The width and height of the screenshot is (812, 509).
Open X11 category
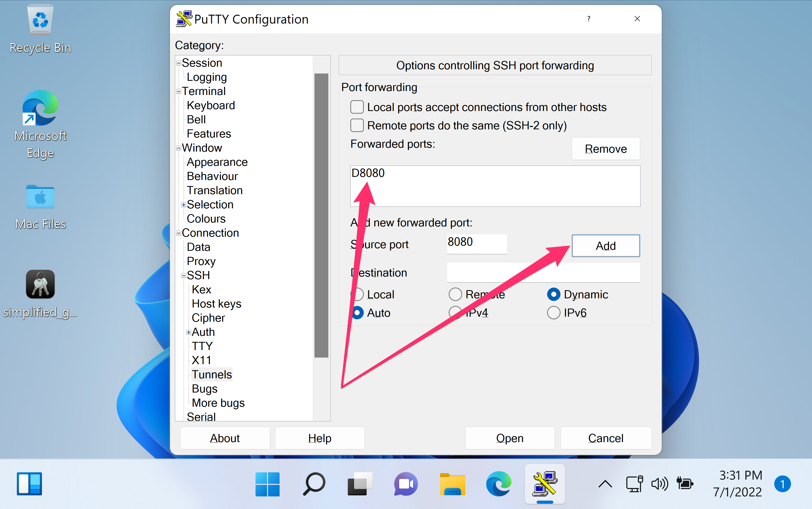[x=201, y=360]
